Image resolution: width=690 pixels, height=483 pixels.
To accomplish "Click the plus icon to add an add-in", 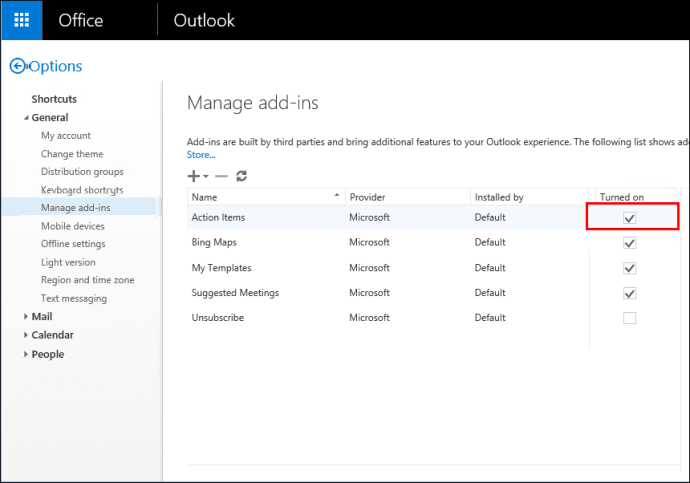I will [194, 176].
